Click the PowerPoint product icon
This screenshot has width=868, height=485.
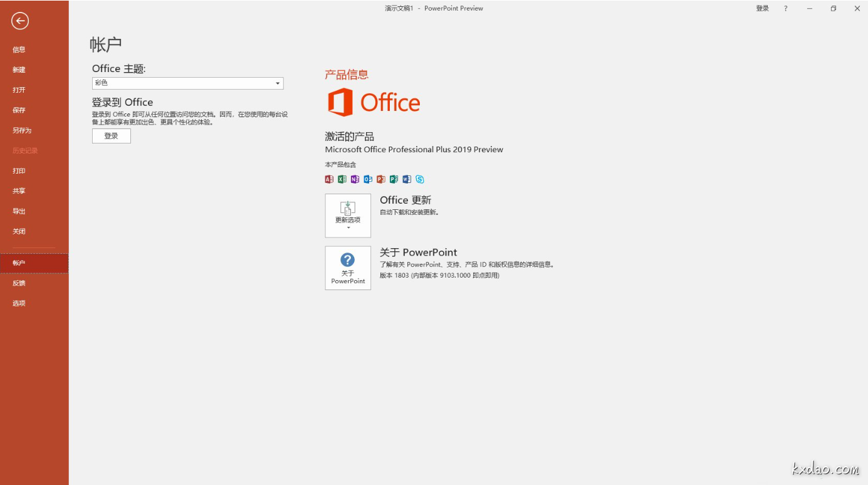click(381, 179)
